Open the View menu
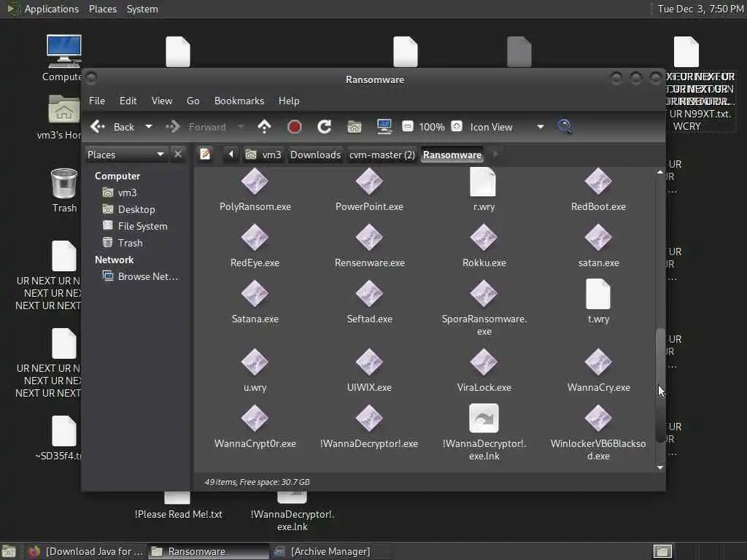Viewport: 747px width, 560px height. click(162, 101)
